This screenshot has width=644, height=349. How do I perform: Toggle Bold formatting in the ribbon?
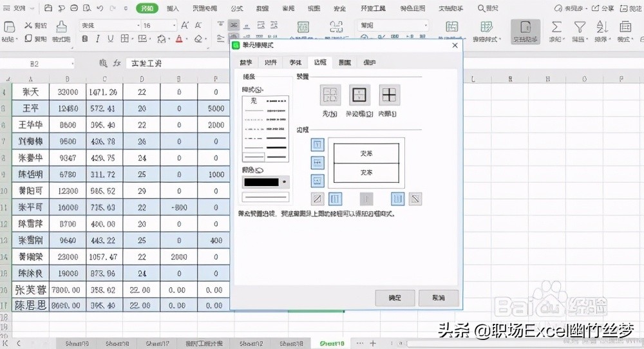coord(85,39)
